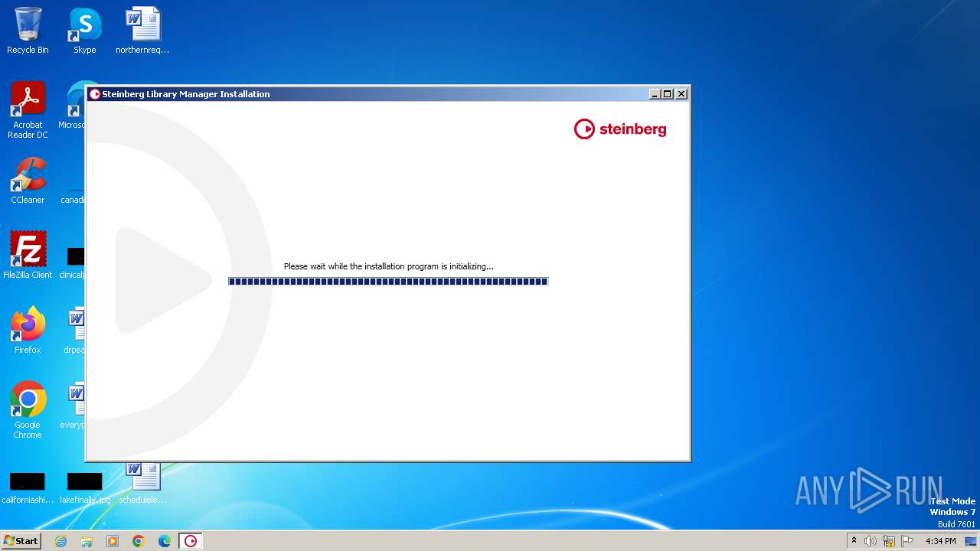The image size is (980, 551).
Task: Select the lakefinally.jpg desktop file
Action: pyautogui.click(x=84, y=488)
